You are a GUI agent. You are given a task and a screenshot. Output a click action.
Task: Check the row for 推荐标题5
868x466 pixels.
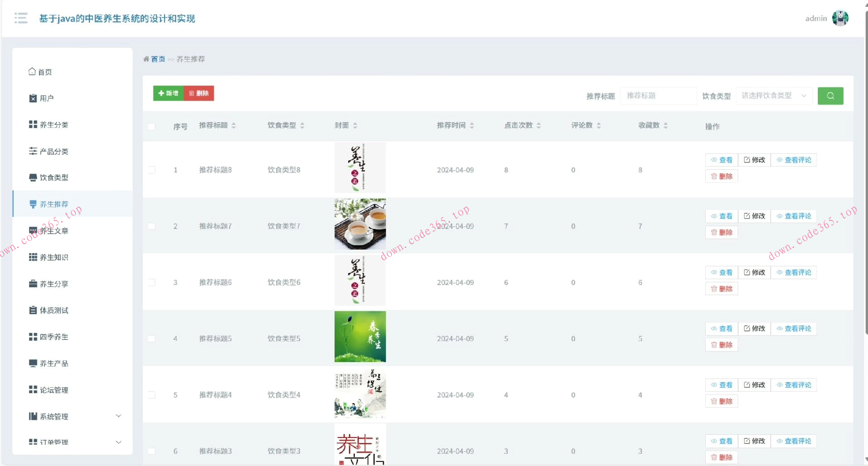click(x=152, y=339)
